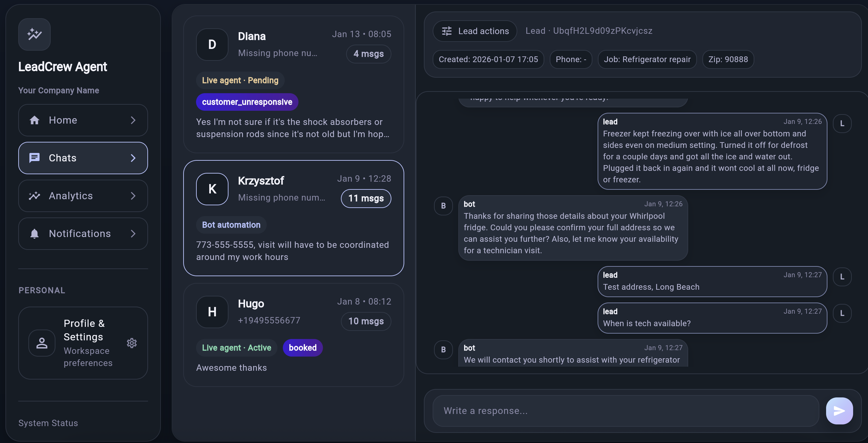Open Profile & Settings

84,330
